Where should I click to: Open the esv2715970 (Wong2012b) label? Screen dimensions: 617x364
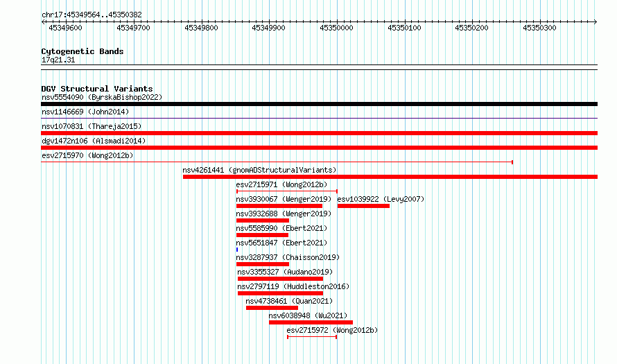pyautogui.click(x=87, y=155)
